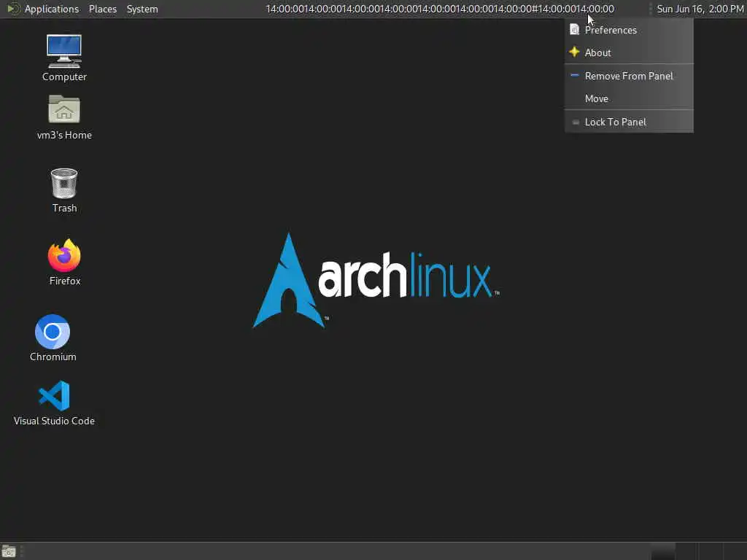Viewport: 747px width, 560px height.
Task: Choose Preferences from the context menu
Action: 629,30
